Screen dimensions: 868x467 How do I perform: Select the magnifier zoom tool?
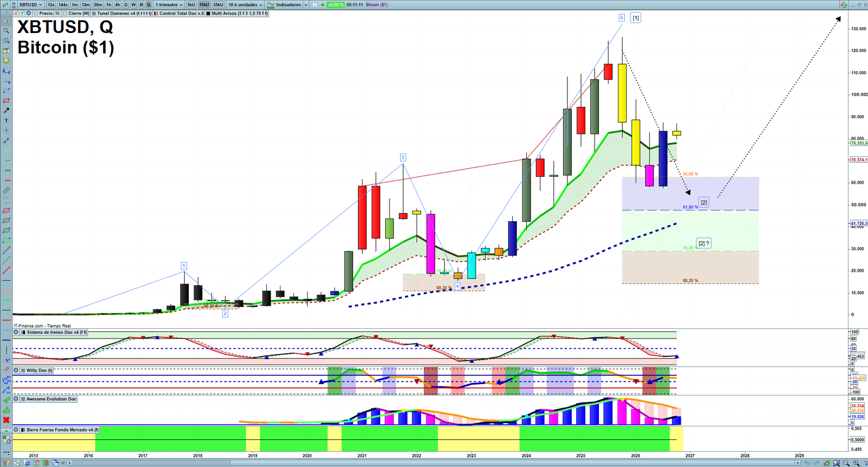(7, 31)
